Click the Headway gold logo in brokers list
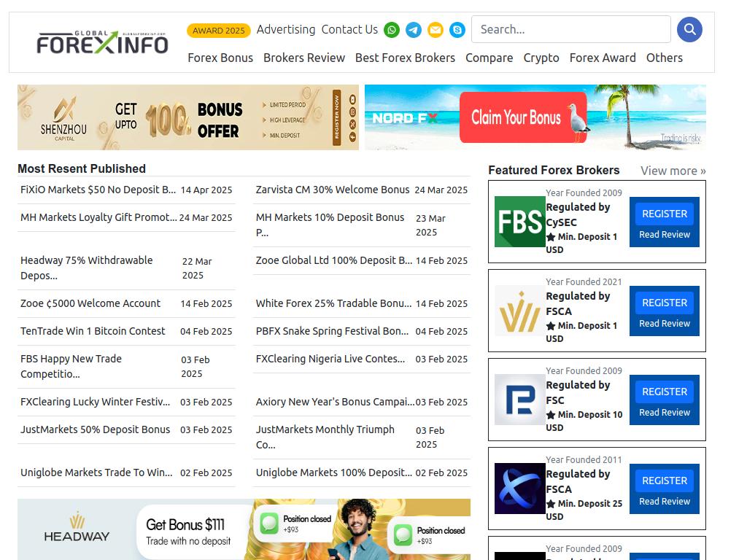This screenshot has height=560, width=747. pyautogui.click(x=519, y=311)
